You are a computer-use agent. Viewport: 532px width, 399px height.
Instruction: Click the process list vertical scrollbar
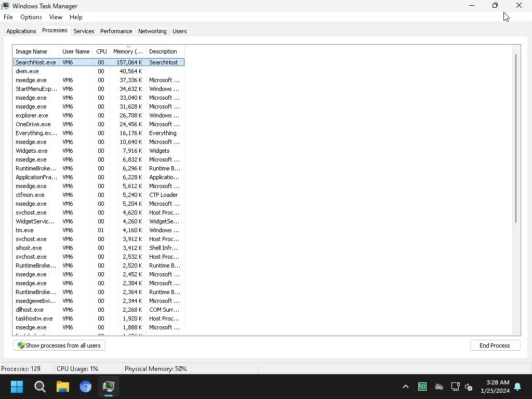516,138
